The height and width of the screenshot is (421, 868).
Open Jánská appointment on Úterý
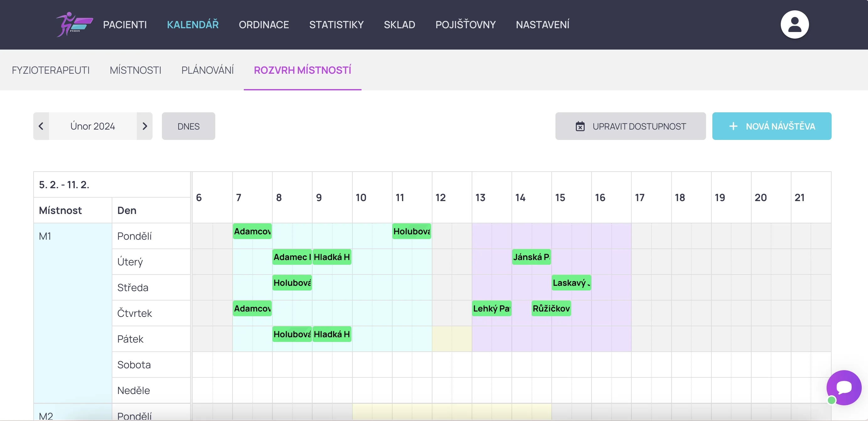pos(531,257)
